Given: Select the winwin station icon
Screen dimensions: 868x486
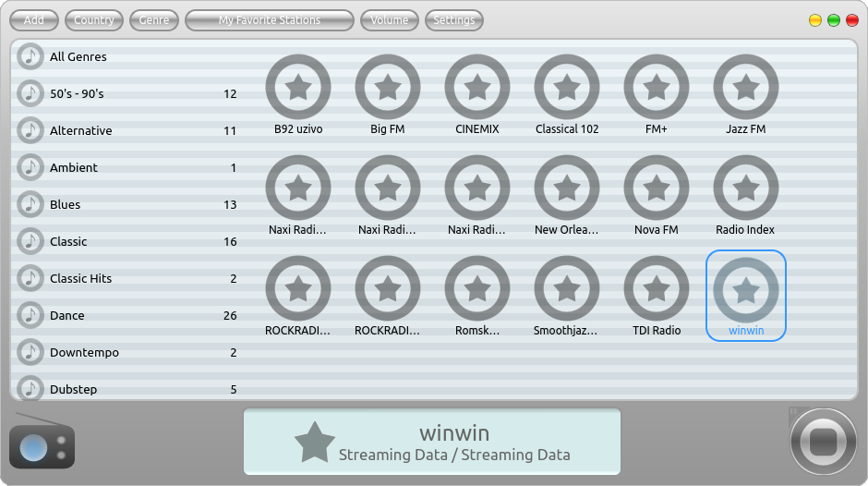Looking at the screenshot, I should click(746, 288).
